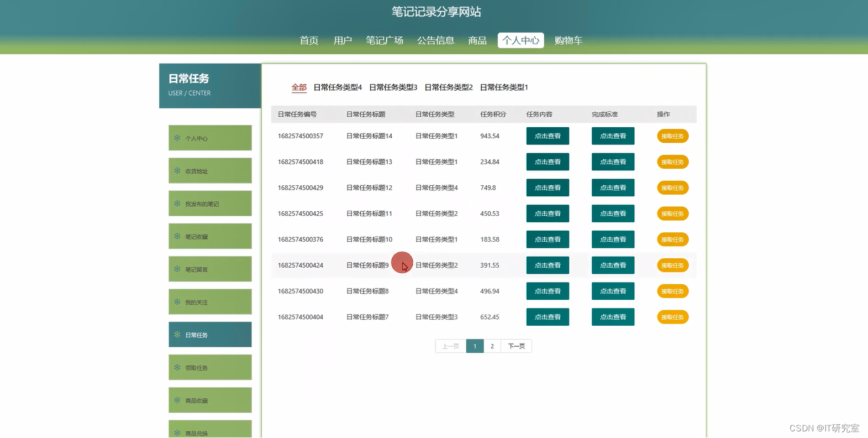View 完成标准 for 日常任务标题12

pyautogui.click(x=613, y=187)
